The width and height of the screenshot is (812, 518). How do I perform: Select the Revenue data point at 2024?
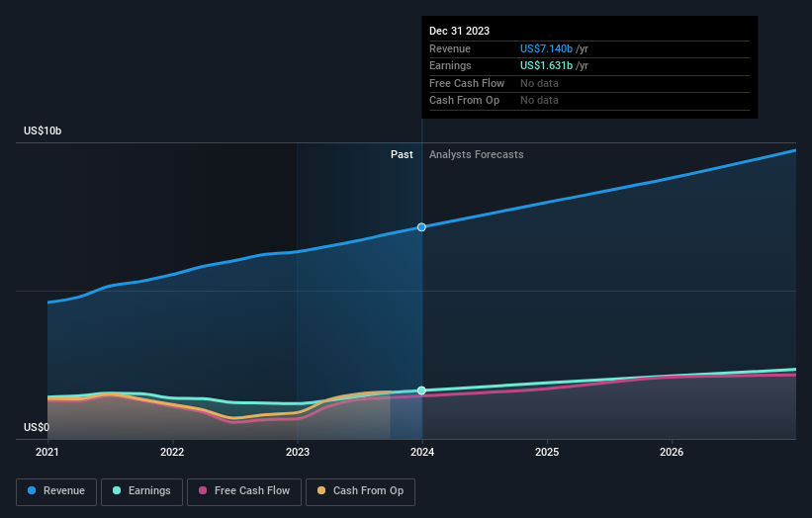[x=421, y=227]
